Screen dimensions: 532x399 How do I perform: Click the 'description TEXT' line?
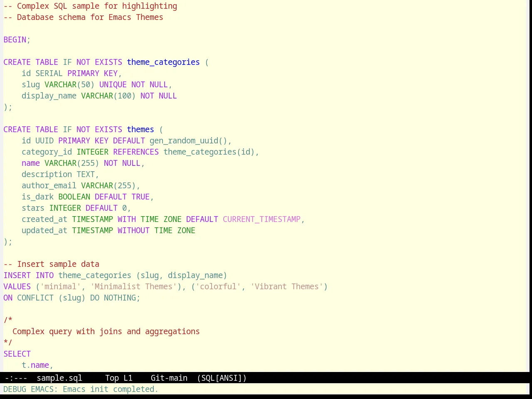[60, 174]
